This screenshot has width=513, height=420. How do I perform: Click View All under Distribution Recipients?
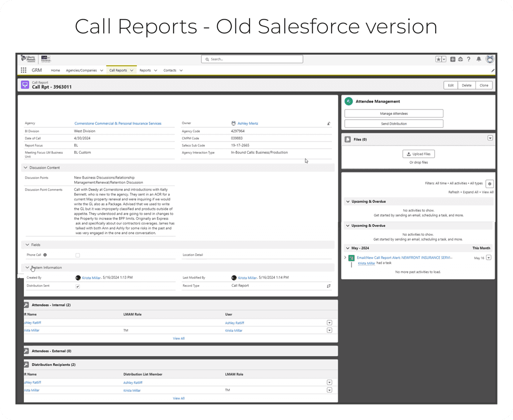tap(178, 399)
